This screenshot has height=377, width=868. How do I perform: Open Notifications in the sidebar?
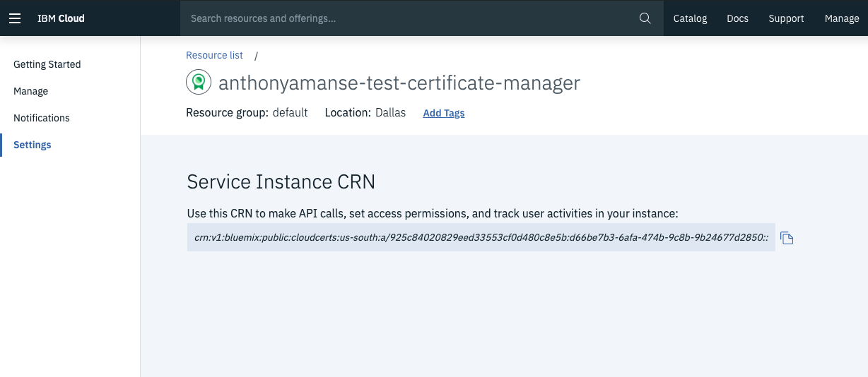click(x=42, y=118)
